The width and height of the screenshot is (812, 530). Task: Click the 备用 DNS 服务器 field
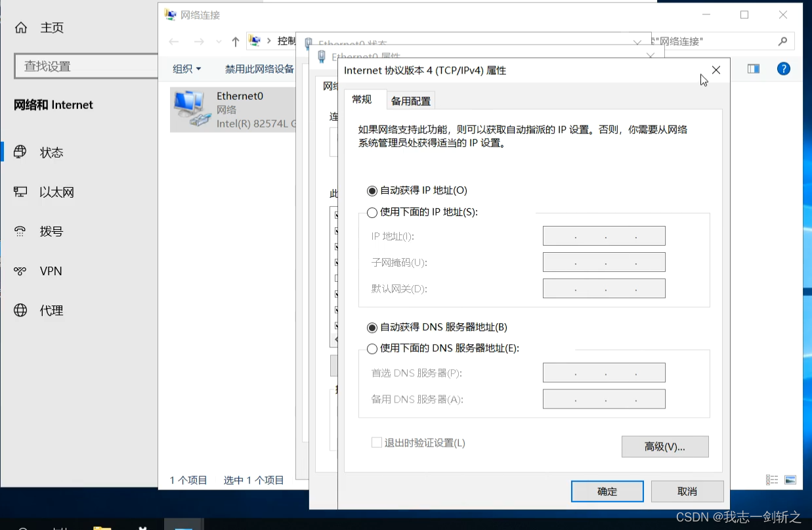click(x=604, y=399)
